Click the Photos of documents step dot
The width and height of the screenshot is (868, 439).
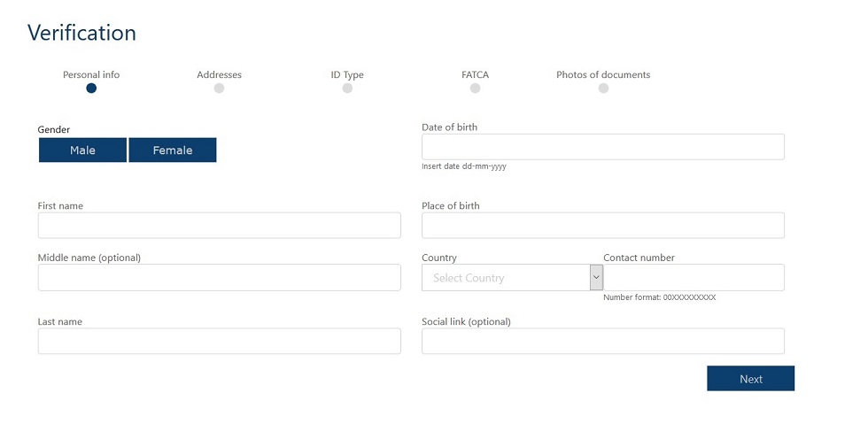[x=603, y=89]
